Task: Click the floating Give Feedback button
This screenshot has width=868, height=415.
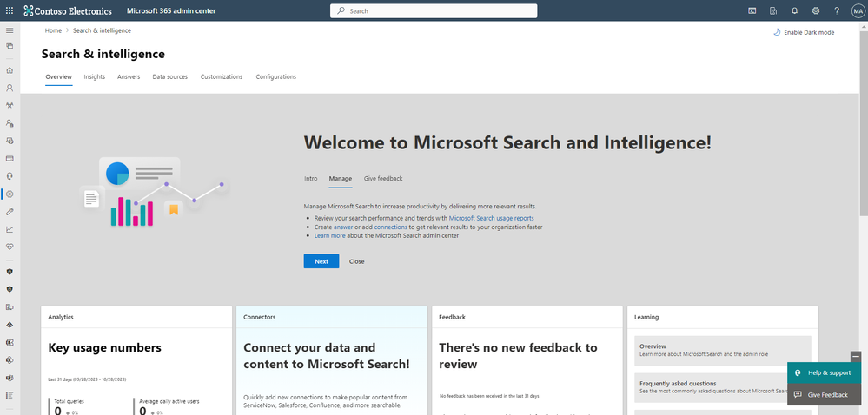Action: click(824, 394)
